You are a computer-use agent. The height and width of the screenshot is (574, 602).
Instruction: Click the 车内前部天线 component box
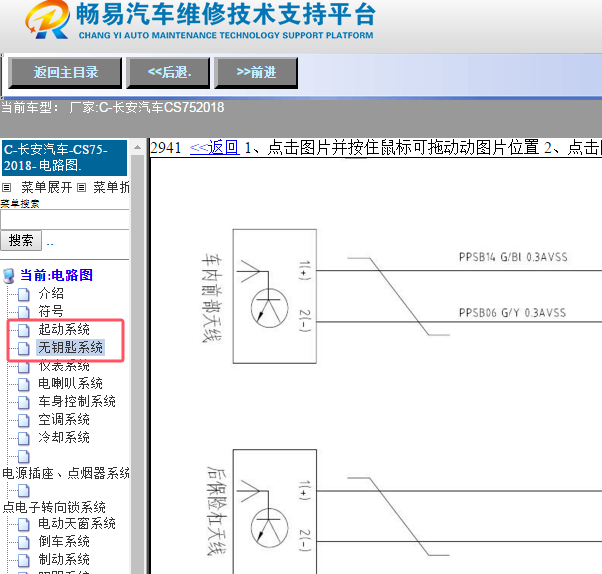coord(275,296)
